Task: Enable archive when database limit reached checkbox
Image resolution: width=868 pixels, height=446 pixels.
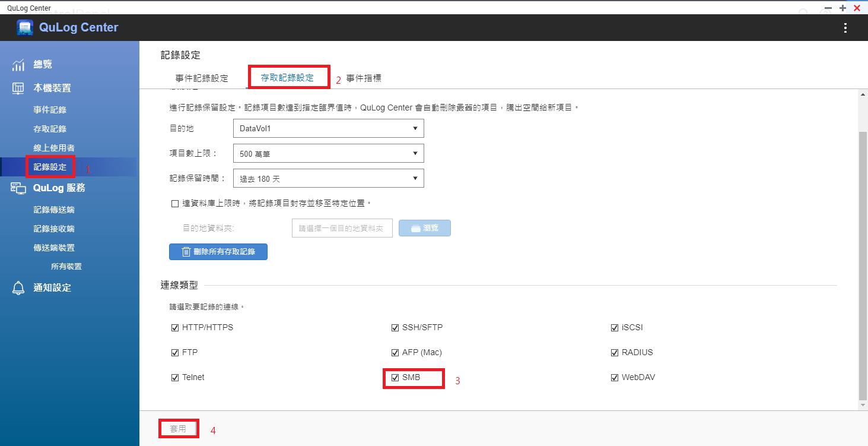Action: (x=175, y=204)
